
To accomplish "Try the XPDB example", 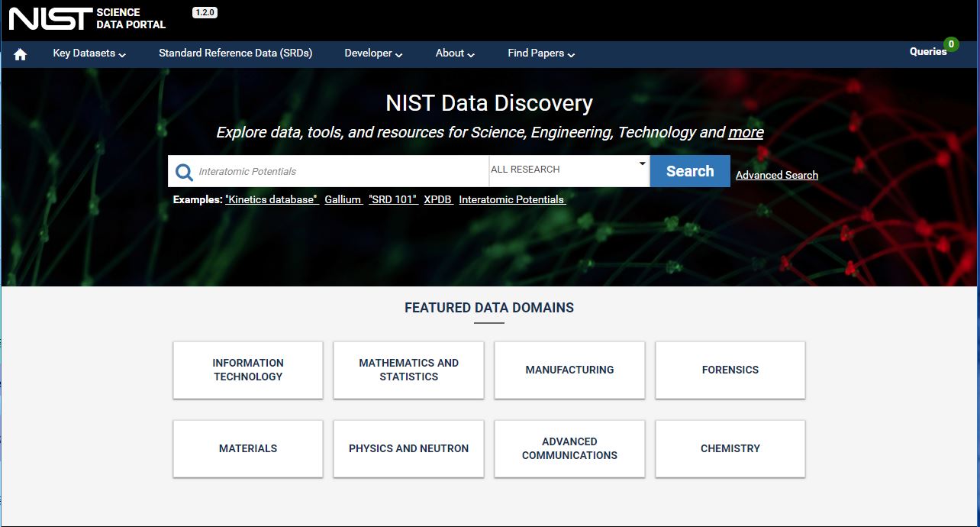I will click(438, 199).
